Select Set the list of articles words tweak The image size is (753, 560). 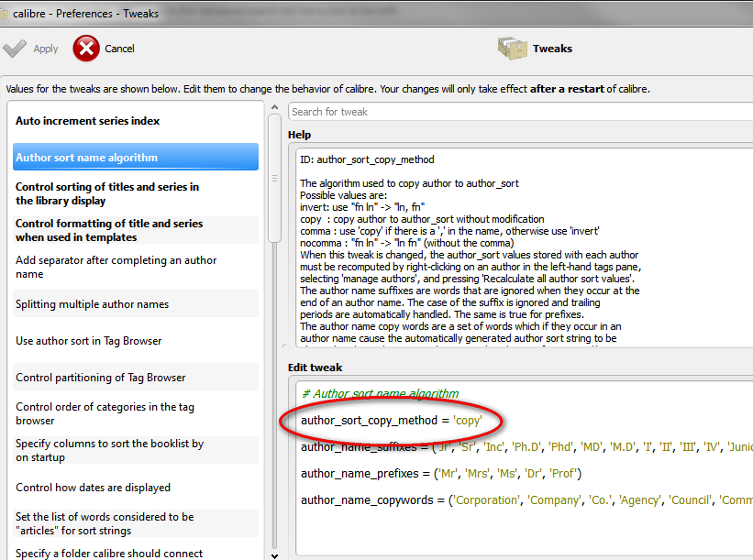pyautogui.click(x=136, y=523)
